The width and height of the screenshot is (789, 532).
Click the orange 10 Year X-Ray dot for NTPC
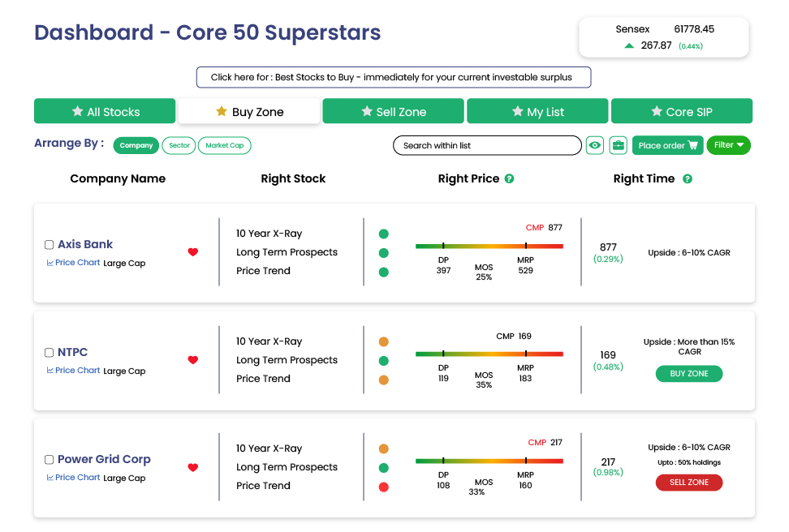coord(384,342)
